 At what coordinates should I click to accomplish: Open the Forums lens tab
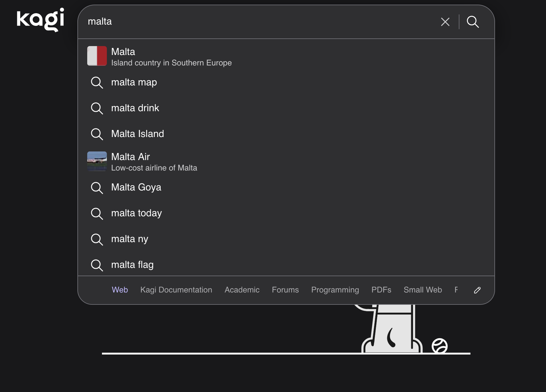285,290
